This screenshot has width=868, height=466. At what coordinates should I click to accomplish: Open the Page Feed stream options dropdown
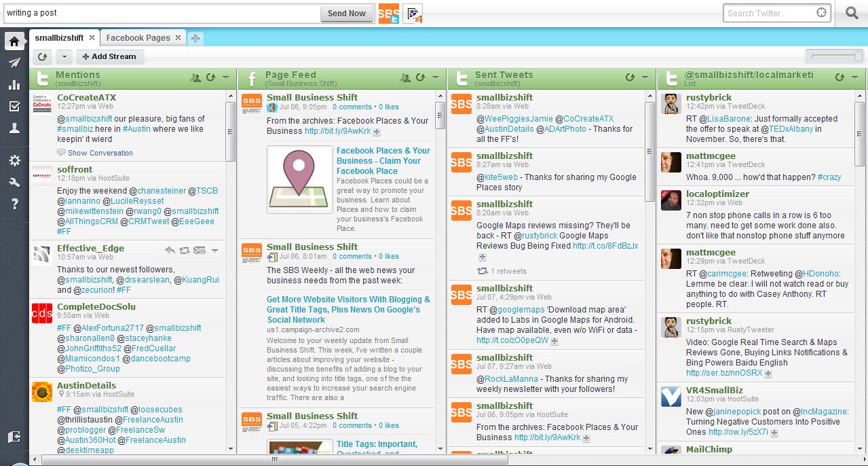[x=436, y=78]
